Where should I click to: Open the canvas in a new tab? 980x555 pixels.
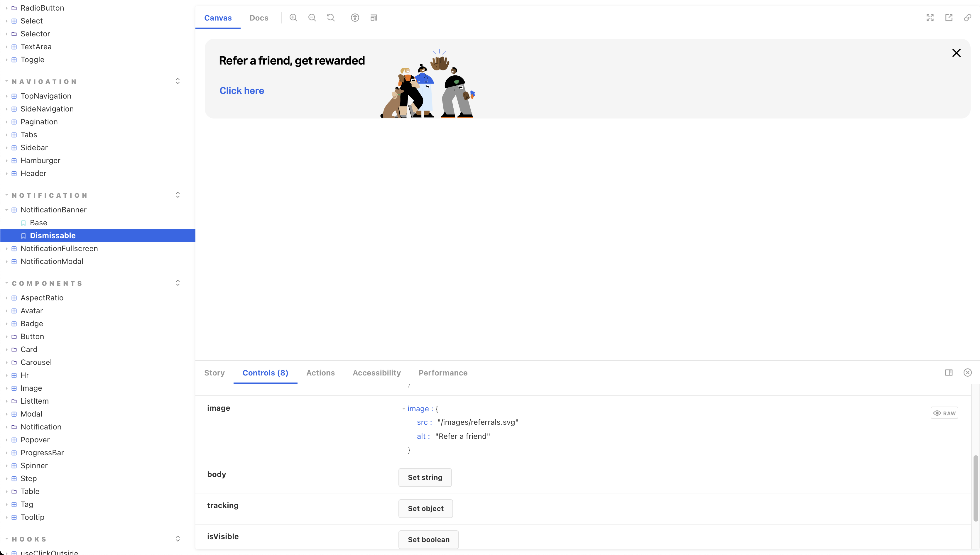pos(949,18)
